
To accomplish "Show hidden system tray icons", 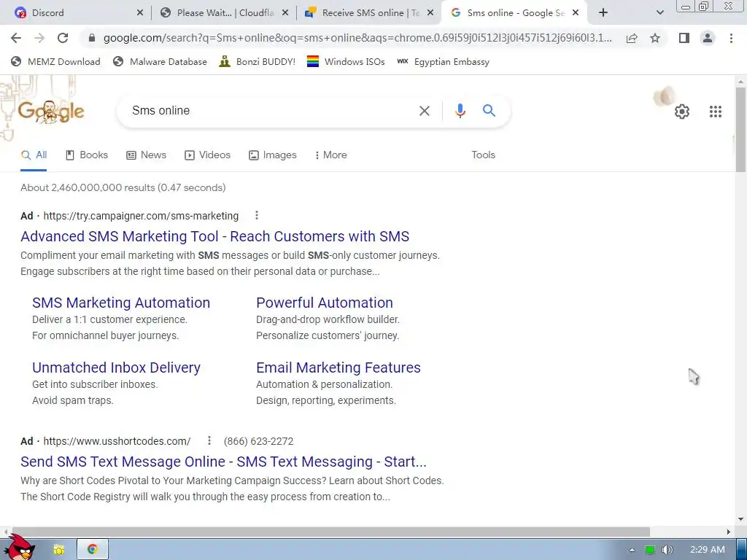I will point(632,550).
